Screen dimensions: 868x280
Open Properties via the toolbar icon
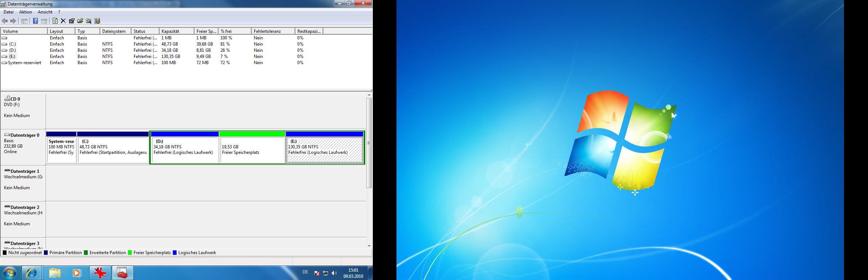coord(72,21)
